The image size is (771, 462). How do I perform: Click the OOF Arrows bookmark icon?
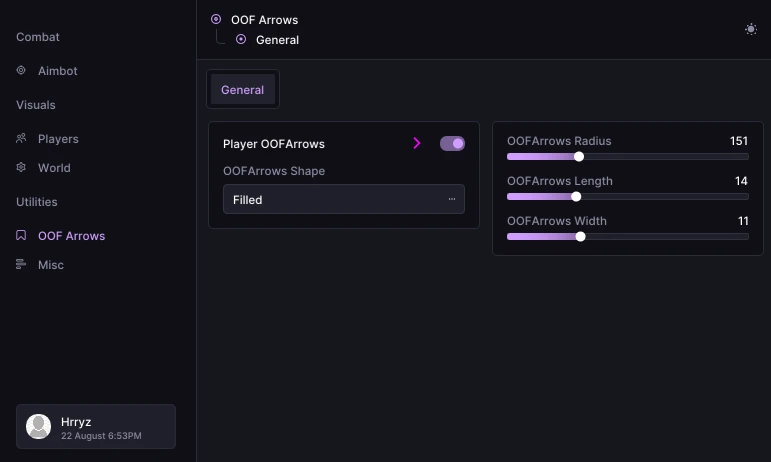(x=21, y=235)
